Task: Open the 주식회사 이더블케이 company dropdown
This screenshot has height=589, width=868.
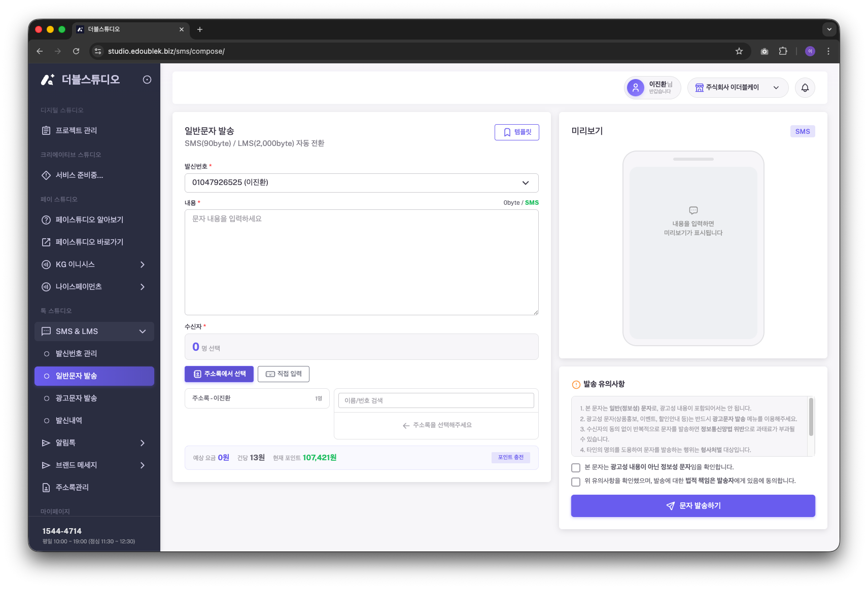Action: pyautogui.click(x=738, y=88)
